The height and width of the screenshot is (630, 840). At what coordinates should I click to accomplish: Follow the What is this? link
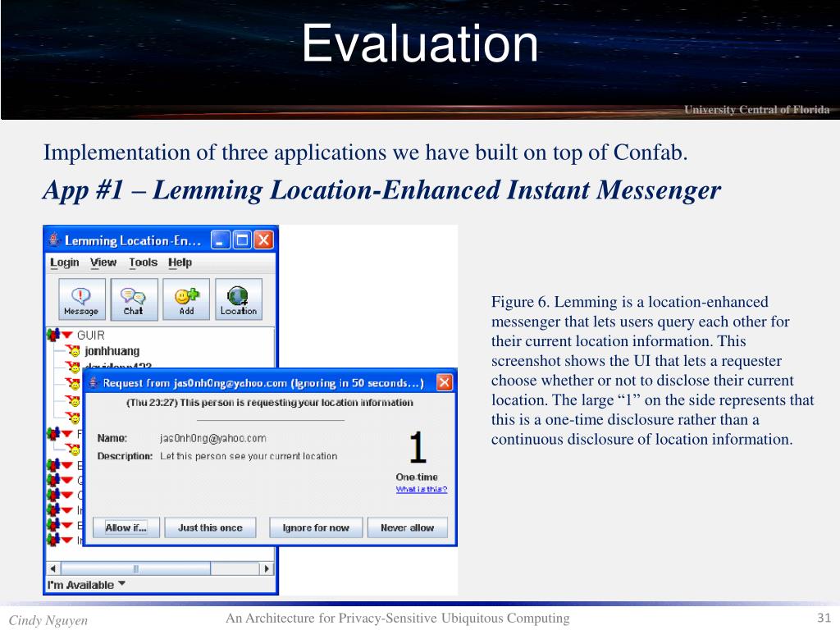422,489
